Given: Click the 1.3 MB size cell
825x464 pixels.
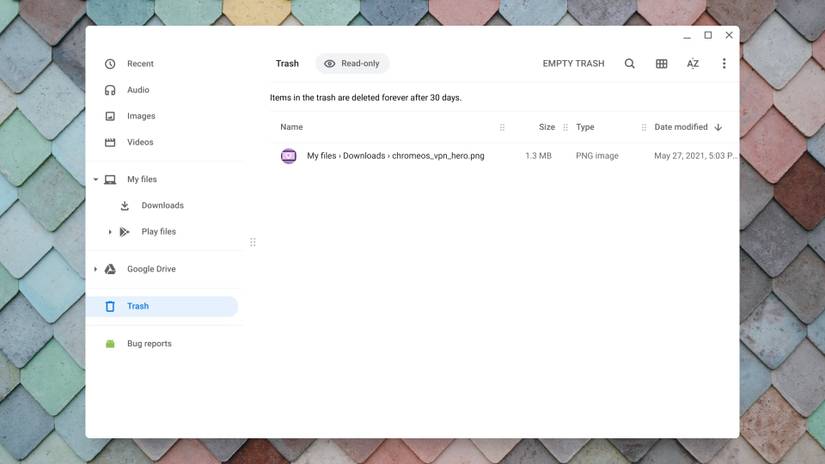Looking at the screenshot, I should click(x=538, y=156).
